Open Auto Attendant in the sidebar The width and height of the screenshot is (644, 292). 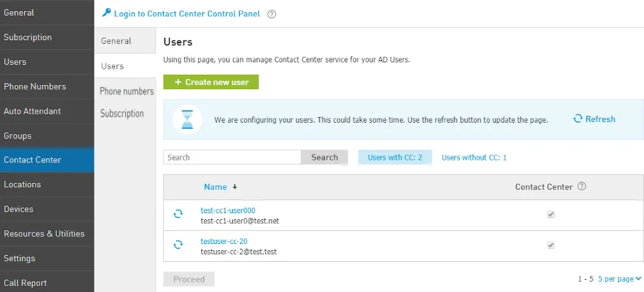pyautogui.click(x=47, y=111)
